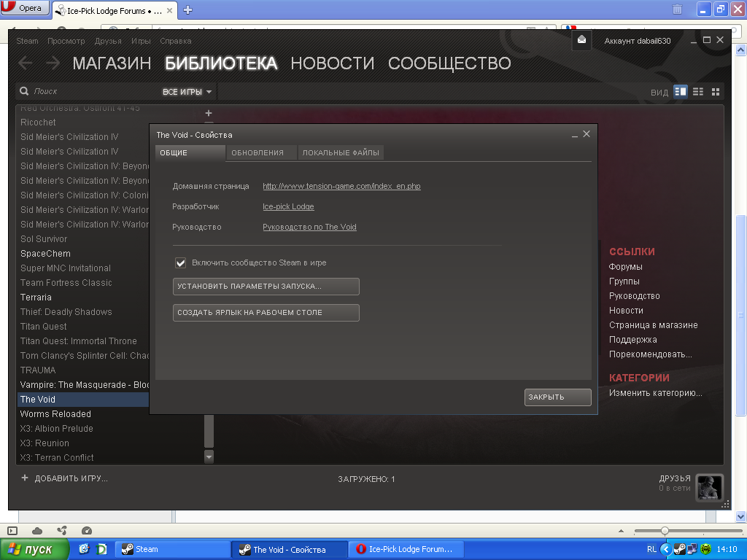747x560 pixels.
Task: Click game list scrollbar down arrow
Action: tap(209, 456)
